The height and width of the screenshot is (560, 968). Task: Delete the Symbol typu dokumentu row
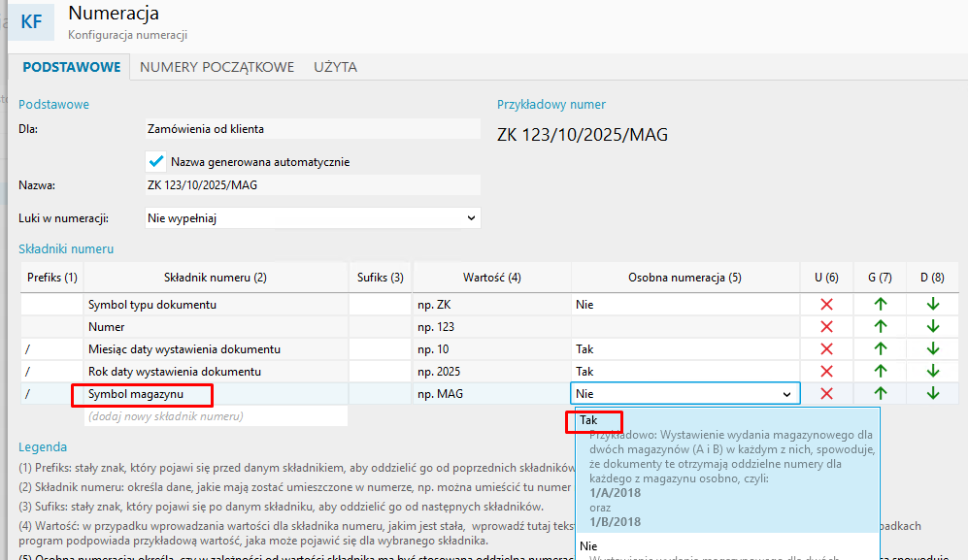[x=827, y=304]
